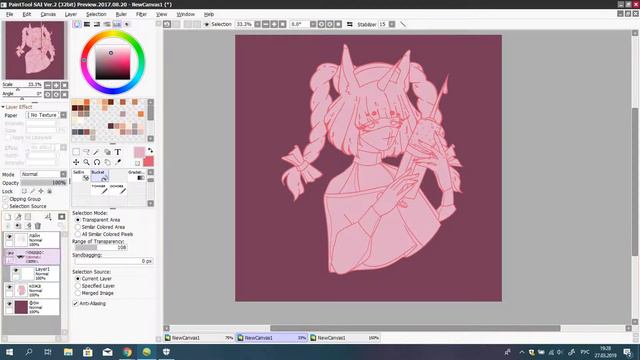The height and width of the screenshot is (360, 640).
Task: Click the horizontal canvas scrollbar
Action: point(415,328)
